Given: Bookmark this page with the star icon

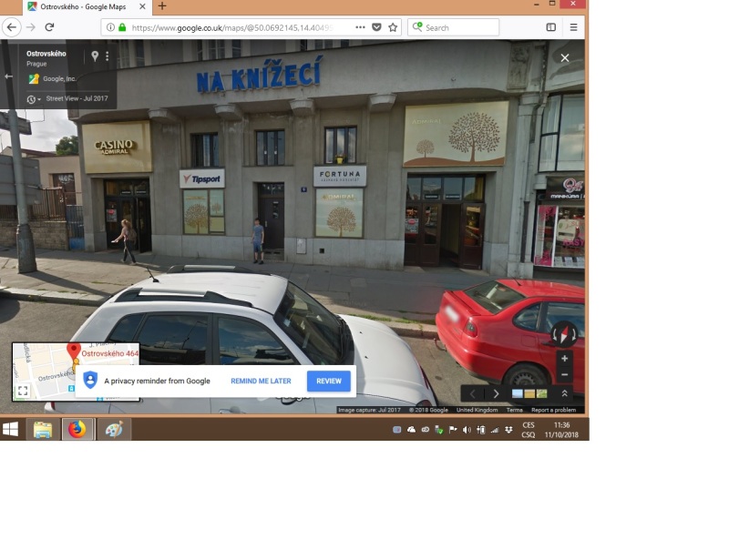Looking at the screenshot, I should pos(393,27).
